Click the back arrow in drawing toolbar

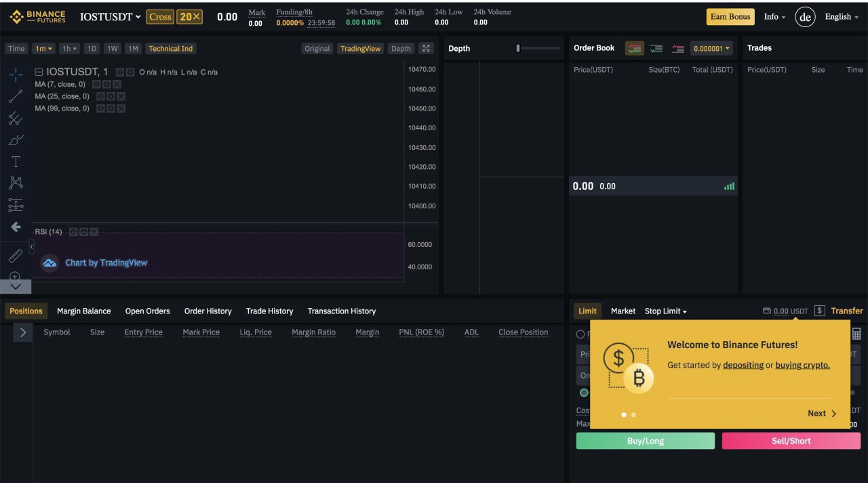pos(16,227)
